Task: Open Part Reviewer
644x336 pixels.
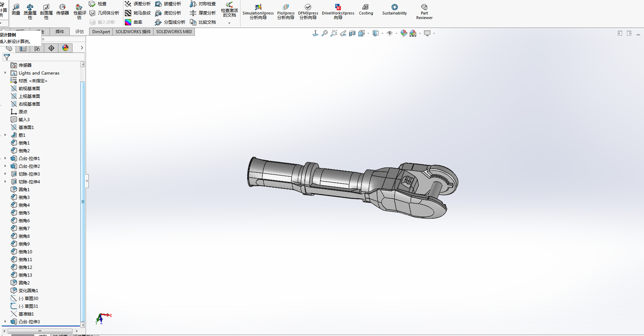Action: [424, 12]
